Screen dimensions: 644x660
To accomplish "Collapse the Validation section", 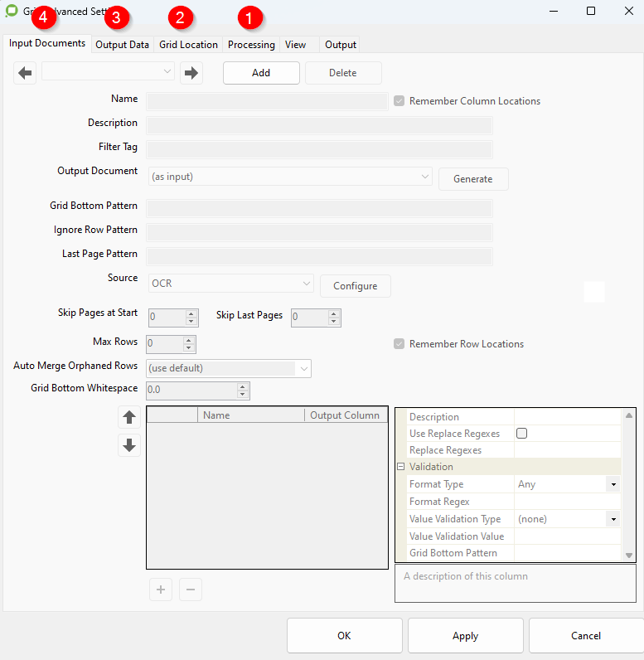I will coord(401,467).
